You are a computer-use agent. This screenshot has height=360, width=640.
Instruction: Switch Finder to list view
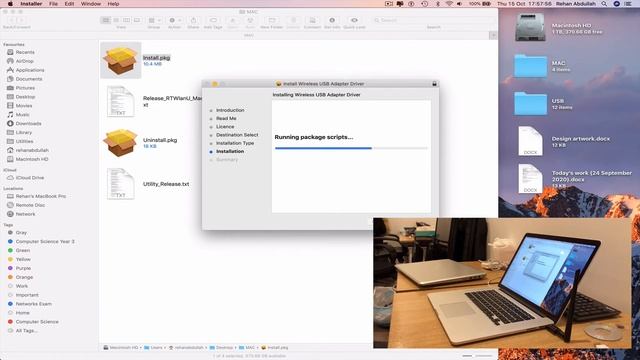(x=116, y=20)
